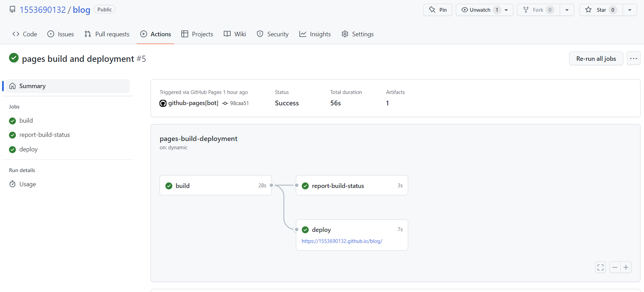Click the Pull requests branch icon

click(88, 34)
